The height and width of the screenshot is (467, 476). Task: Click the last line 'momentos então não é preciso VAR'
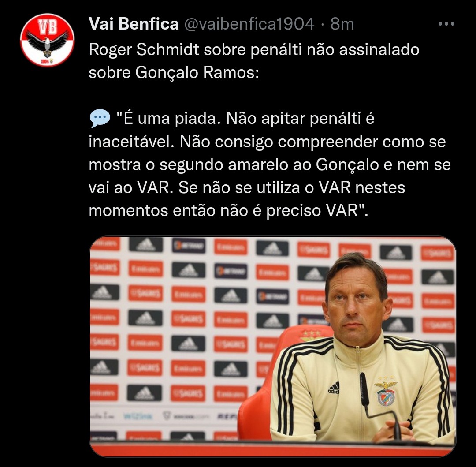coord(228,210)
